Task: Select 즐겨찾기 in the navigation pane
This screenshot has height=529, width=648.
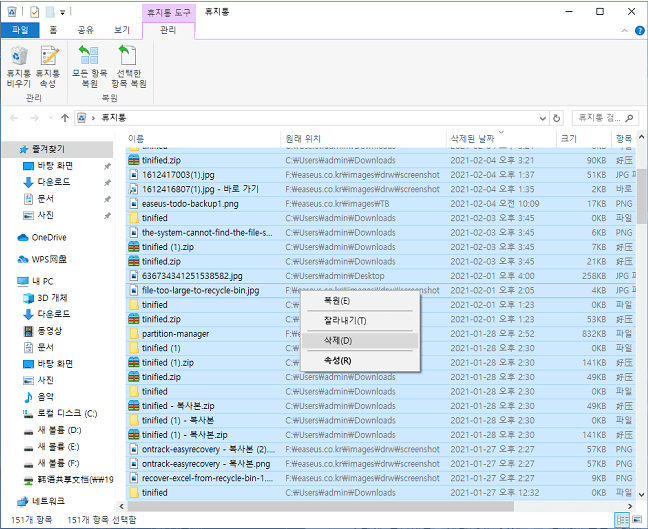Action: 57,149
